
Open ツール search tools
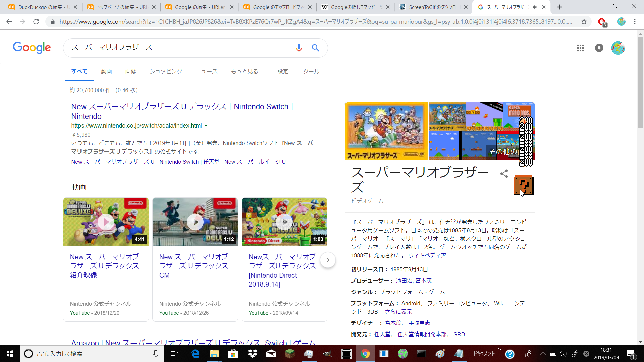click(311, 71)
